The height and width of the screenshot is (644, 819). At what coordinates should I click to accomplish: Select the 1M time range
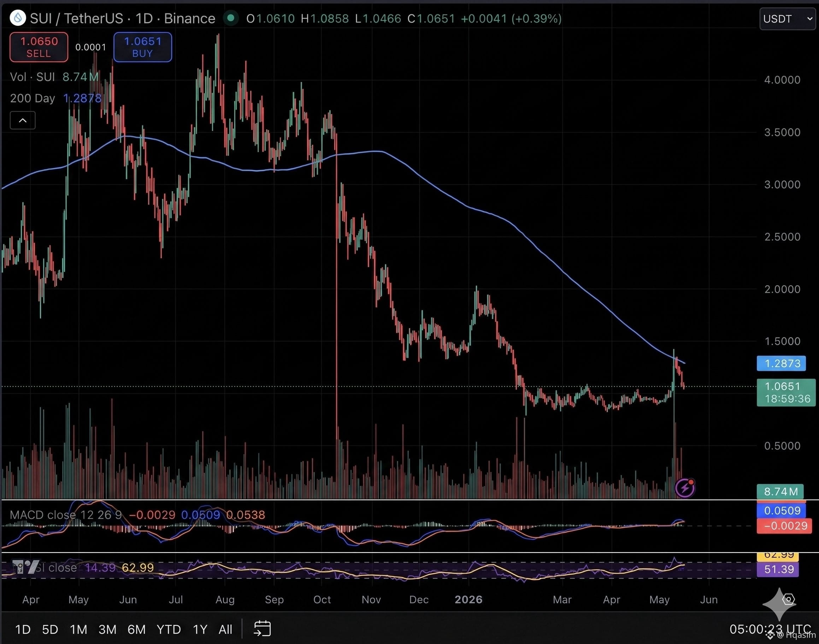pyautogui.click(x=78, y=629)
